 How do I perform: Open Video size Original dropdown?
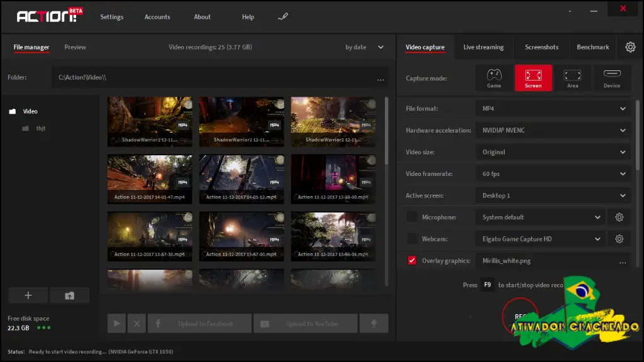tap(553, 152)
